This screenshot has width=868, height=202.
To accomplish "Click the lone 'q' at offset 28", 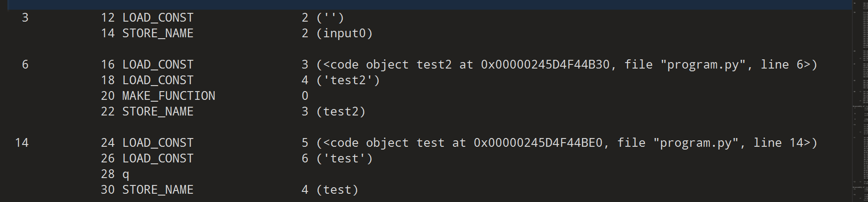I will (x=126, y=174).
